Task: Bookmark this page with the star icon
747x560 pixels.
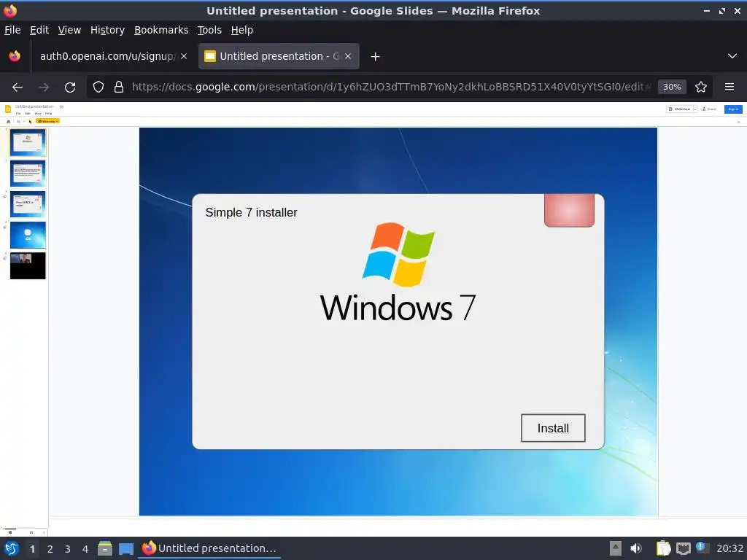Action: pyautogui.click(x=701, y=87)
